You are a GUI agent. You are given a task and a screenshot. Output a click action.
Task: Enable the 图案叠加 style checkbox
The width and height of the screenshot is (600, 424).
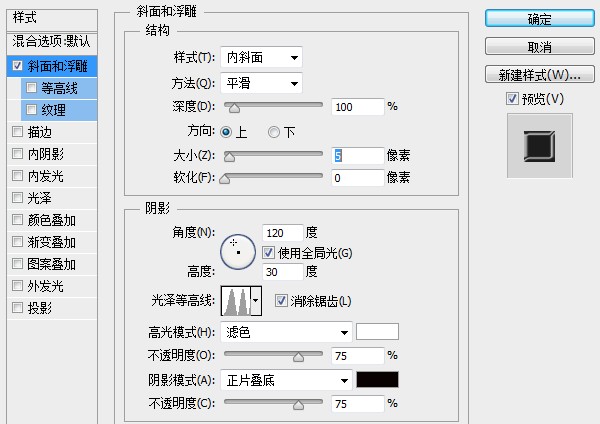point(17,264)
